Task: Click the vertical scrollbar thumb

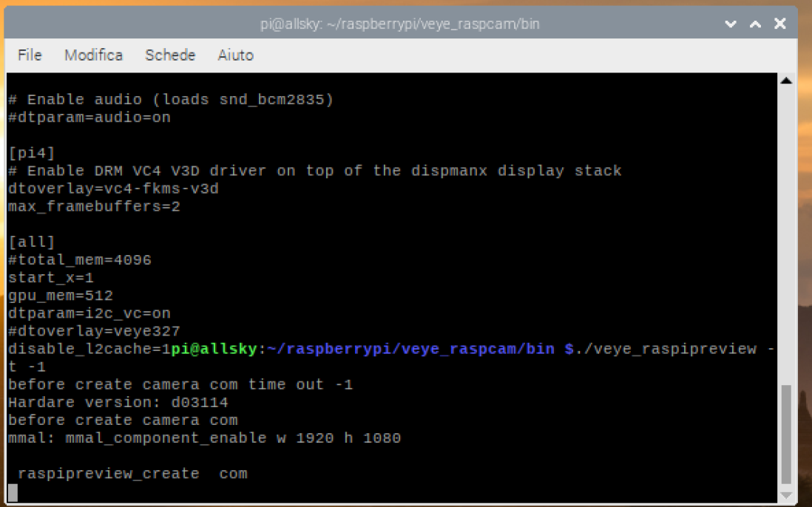Action: 785,435
